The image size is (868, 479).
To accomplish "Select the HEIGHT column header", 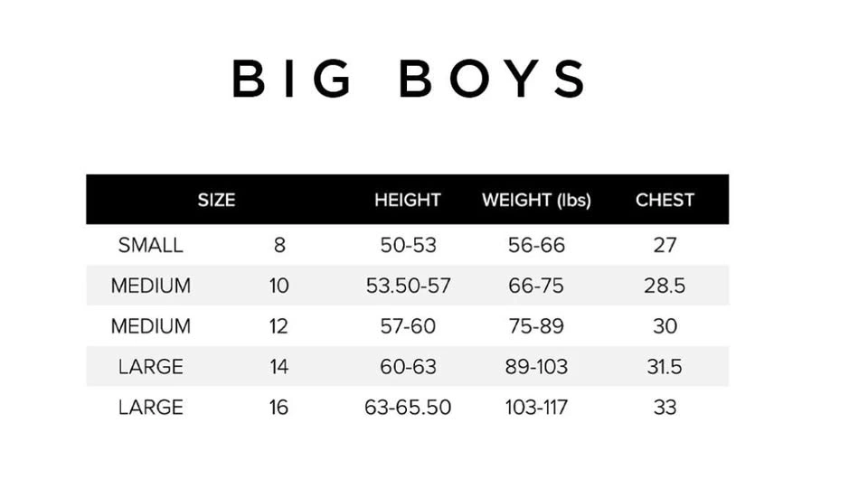I will pyautogui.click(x=408, y=200).
